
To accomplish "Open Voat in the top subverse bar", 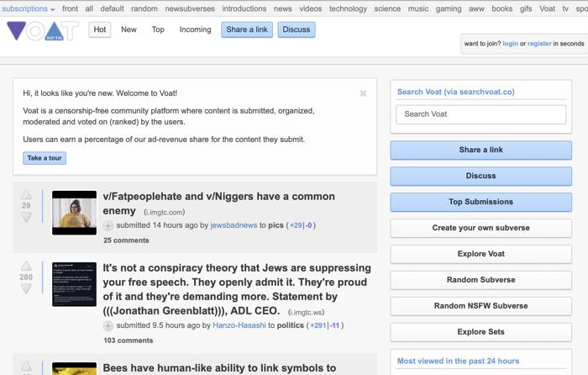I will coord(547,8).
